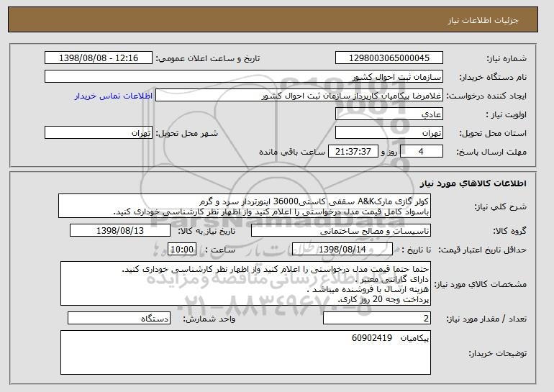
Task: Click buyer notes box with پیکامیان 60902419
Action: pos(245,352)
